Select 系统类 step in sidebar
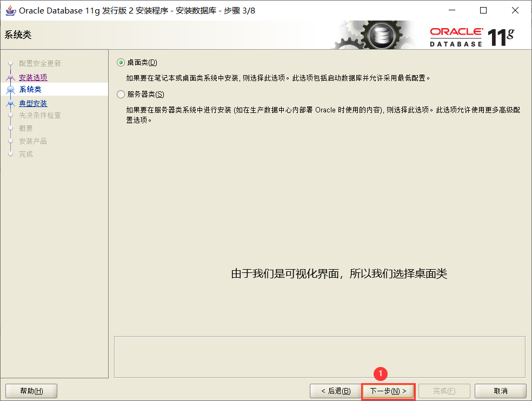Screen dimensions: 532x401 click(x=30, y=89)
